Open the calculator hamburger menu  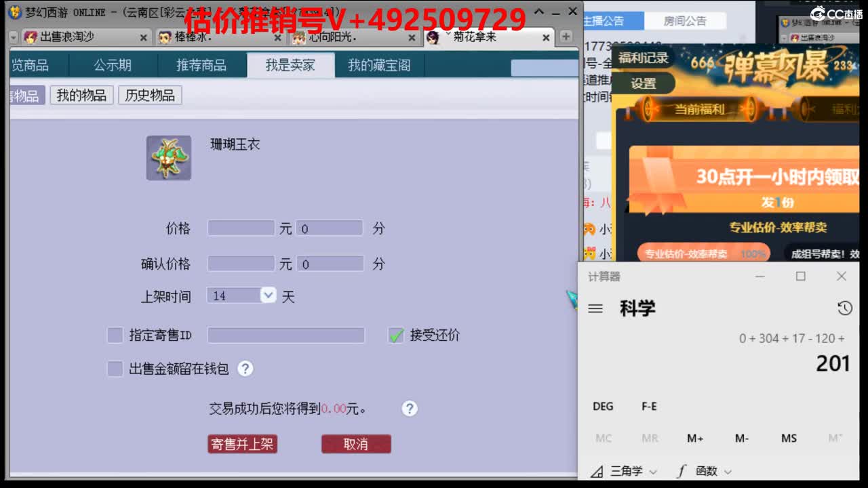click(x=595, y=308)
